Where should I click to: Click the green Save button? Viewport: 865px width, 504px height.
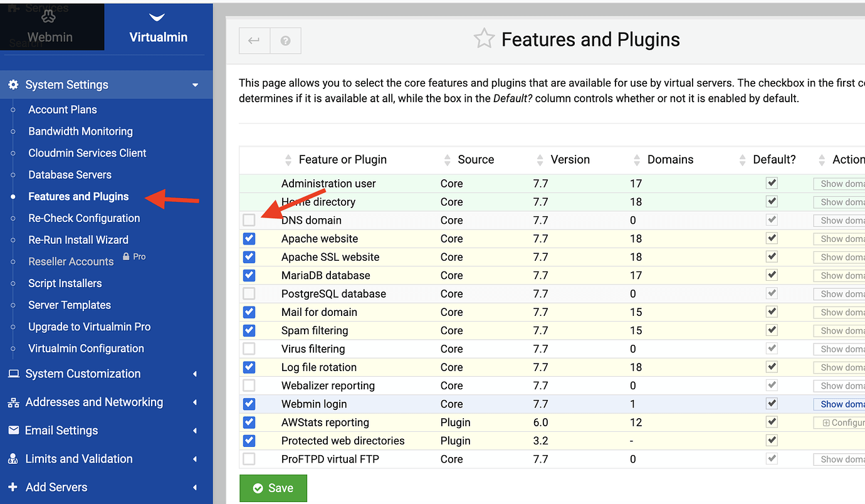click(273, 488)
